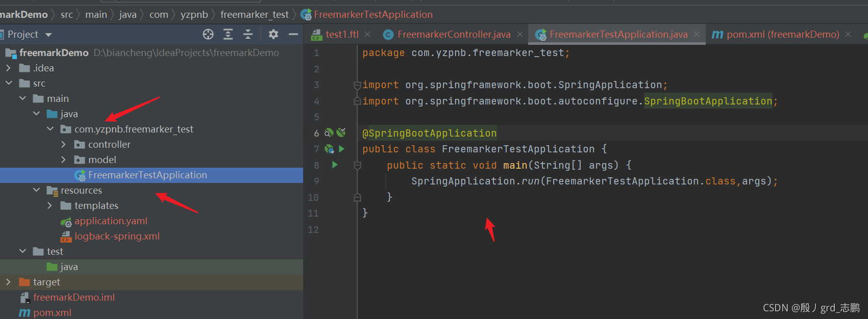Screen dimensions: 868x319
Task: Expand the .idea folder
Action: tap(8, 68)
